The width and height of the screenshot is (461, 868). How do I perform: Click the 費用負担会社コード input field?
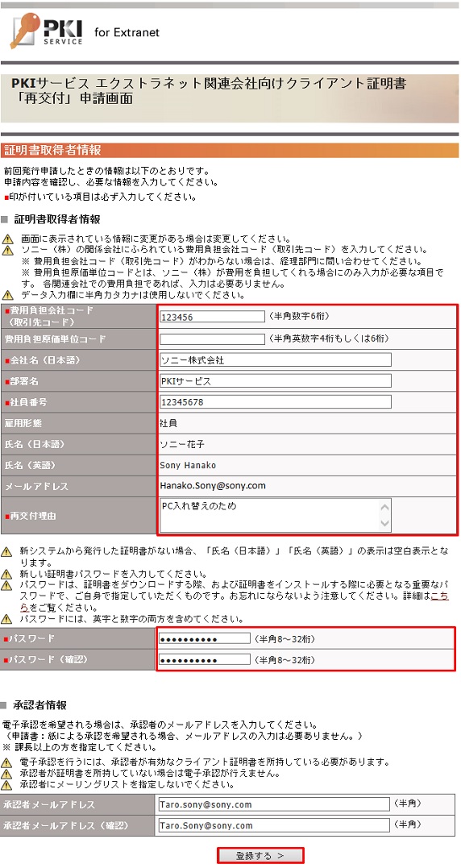(212, 317)
